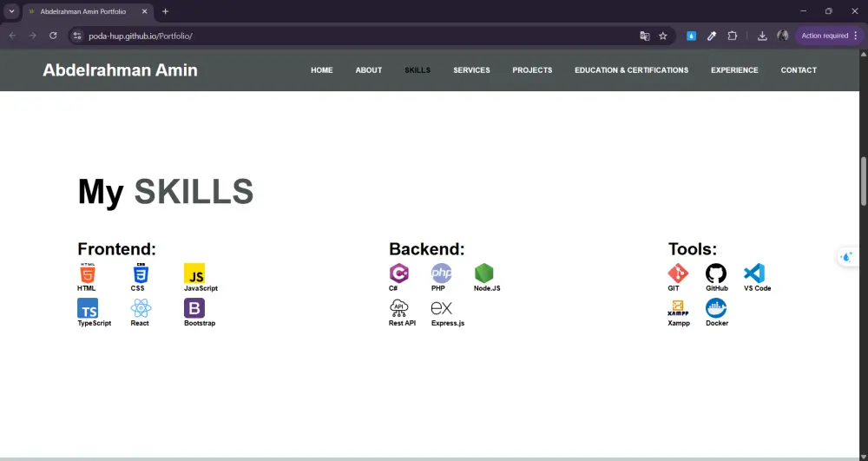Click the C# hexagon icon
The height and width of the screenshot is (461, 868).
click(x=398, y=273)
